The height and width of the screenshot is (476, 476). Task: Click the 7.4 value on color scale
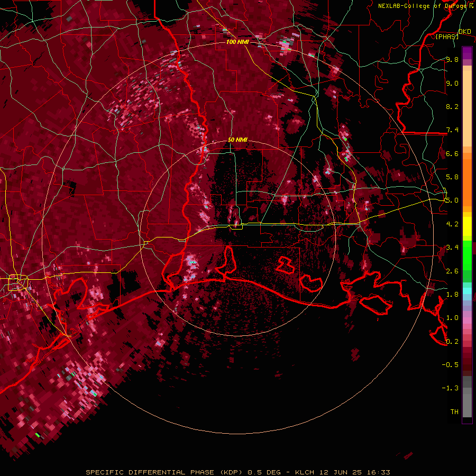click(452, 130)
